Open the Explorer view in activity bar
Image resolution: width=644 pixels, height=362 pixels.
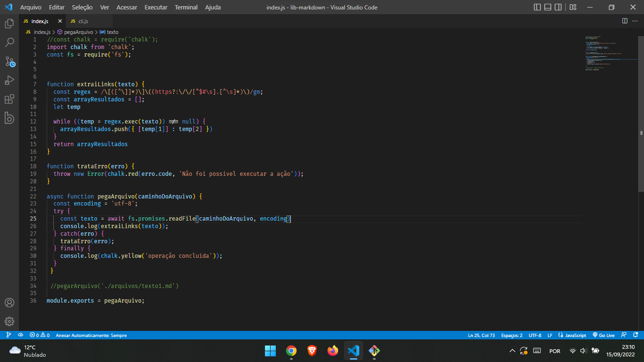click(x=9, y=23)
